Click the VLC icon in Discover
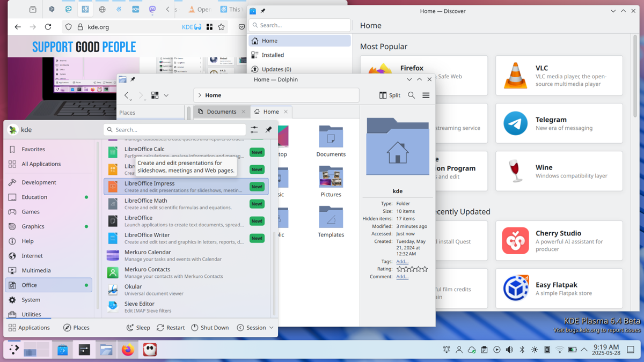The width and height of the screenshot is (644, 362). click(516, 75)
